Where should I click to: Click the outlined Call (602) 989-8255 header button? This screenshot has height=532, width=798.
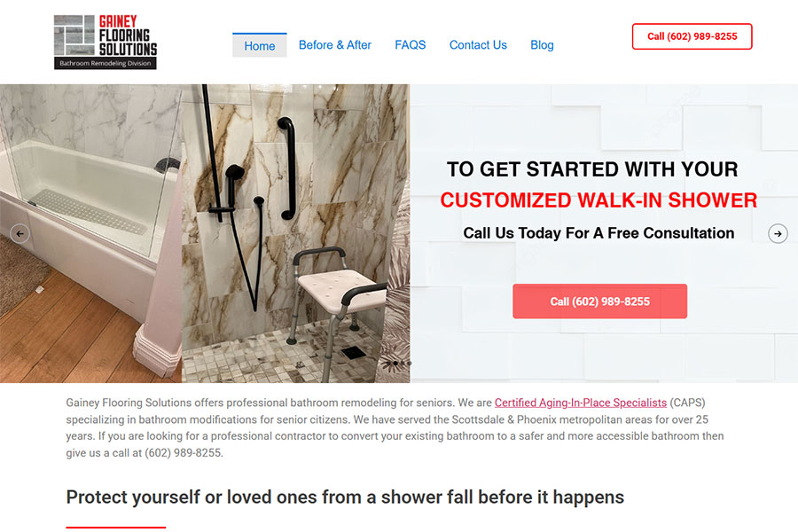tap(692, 36)
